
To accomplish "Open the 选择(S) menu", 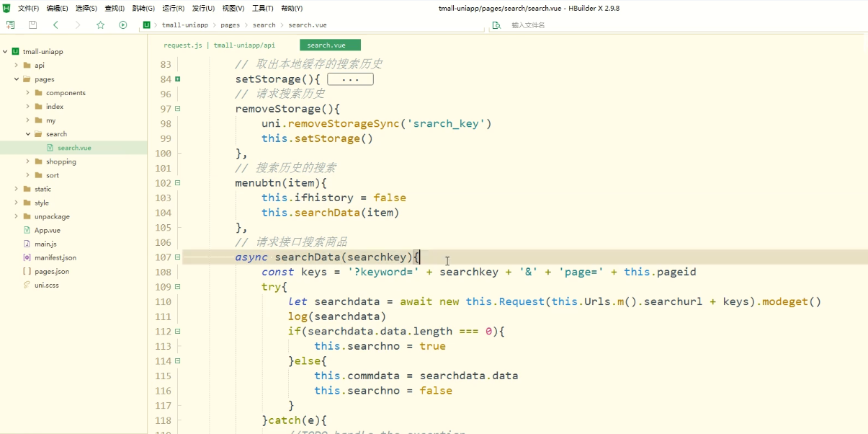I will (86, 8).
